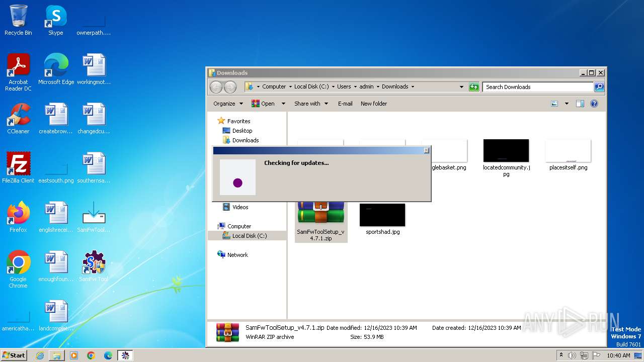Open the Share with dropdown

[x=311, y=104]
